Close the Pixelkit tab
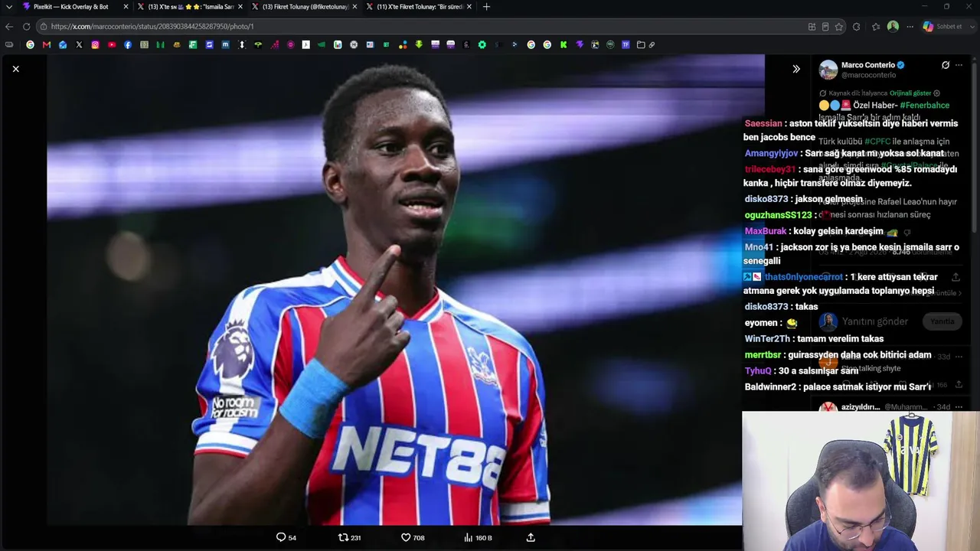Screen dimensions: 980x551 (126, 7)
